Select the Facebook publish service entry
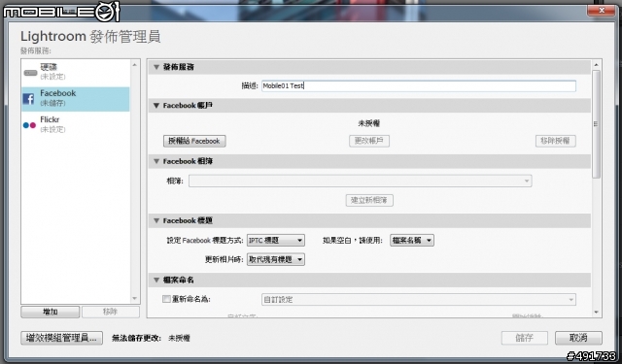622x364 pixels. click(76, 99)
